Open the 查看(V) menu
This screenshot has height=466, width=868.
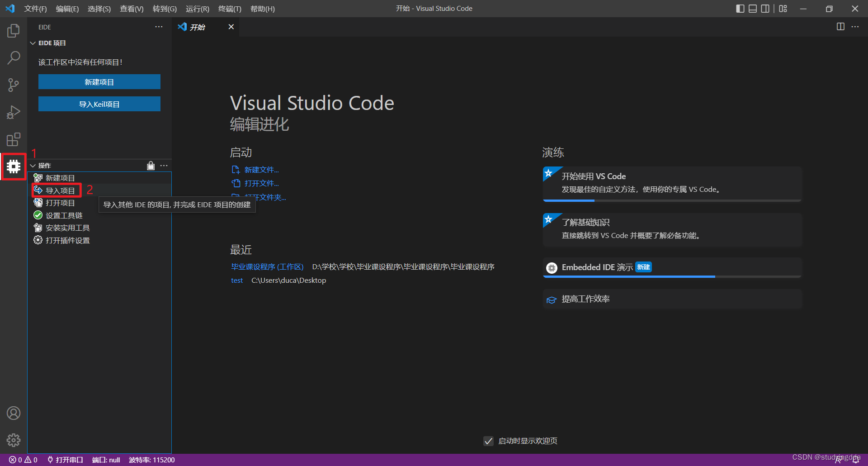[x=132, y=9]
